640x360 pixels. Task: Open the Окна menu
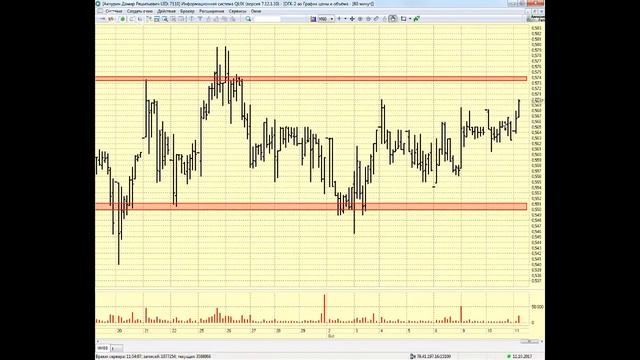click(256, 11)
